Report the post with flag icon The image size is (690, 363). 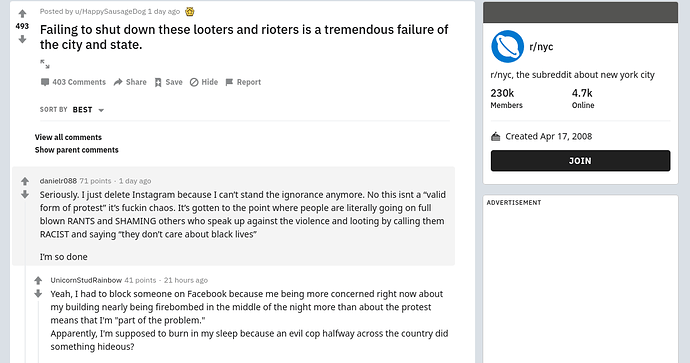(x=243, y=82)
